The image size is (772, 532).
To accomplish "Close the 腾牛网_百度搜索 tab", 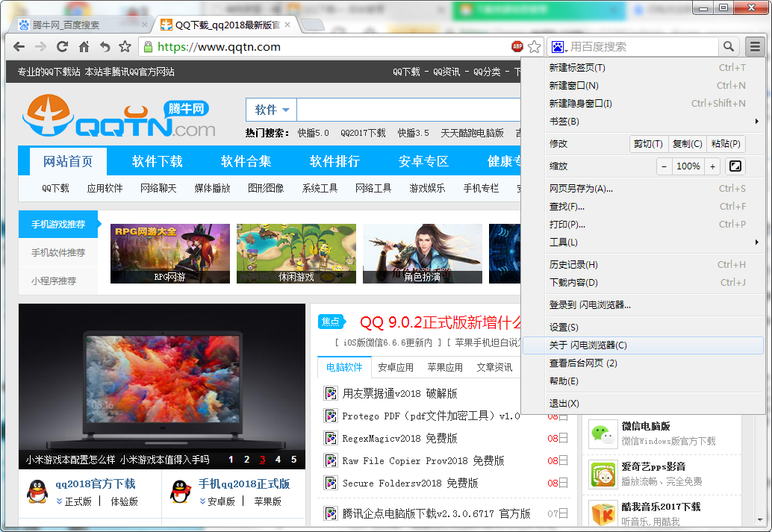I will (145, 25).
